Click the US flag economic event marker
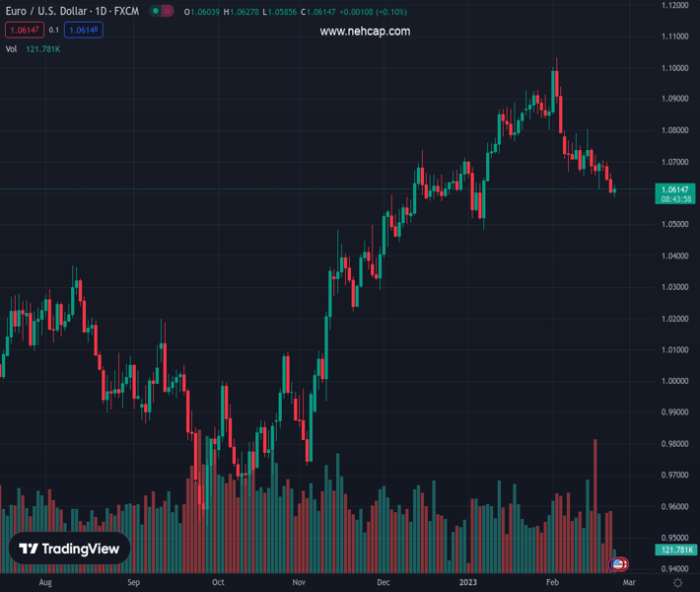The image size is (700, 592). (618, 564)
